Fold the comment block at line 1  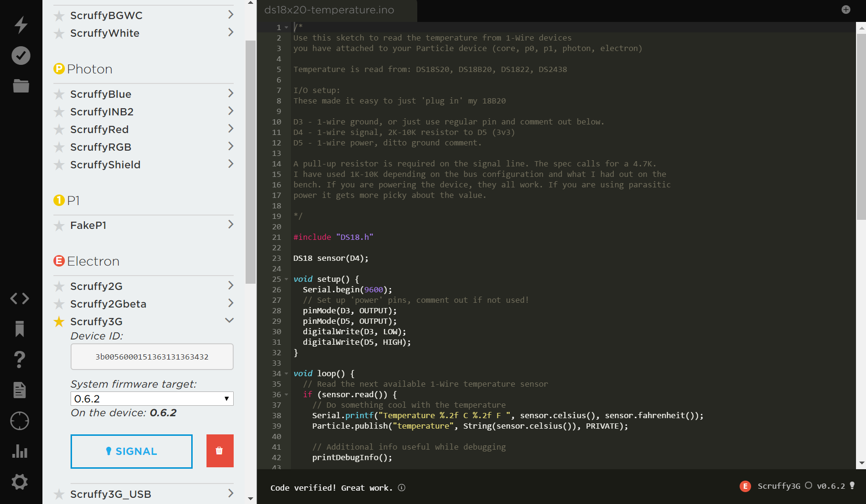(x=287, y=28)
